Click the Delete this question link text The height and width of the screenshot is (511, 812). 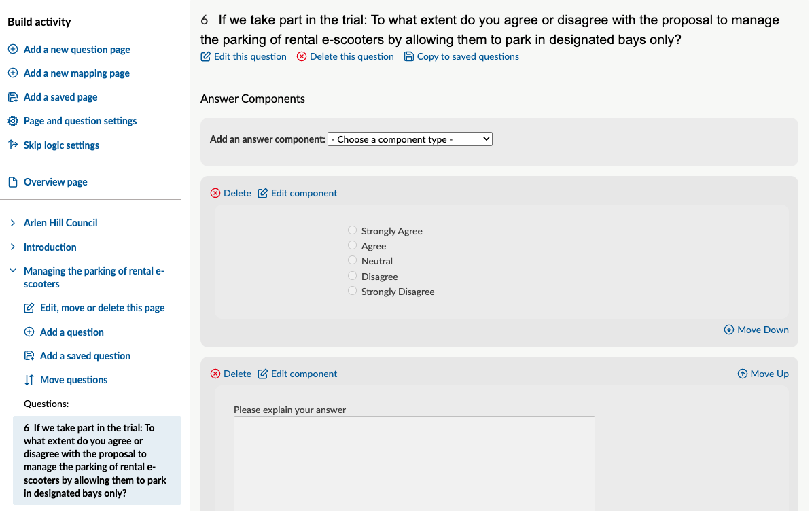click(351, 56)
